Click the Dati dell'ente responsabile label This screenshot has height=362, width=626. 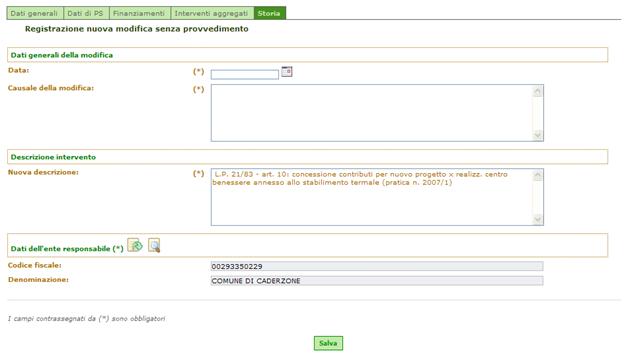67,248
